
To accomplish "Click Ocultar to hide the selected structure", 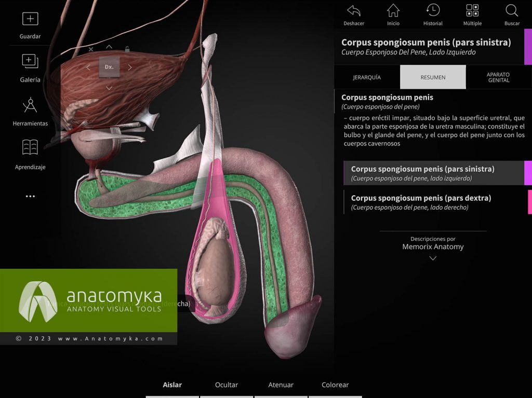I will [x=225, y=385].
